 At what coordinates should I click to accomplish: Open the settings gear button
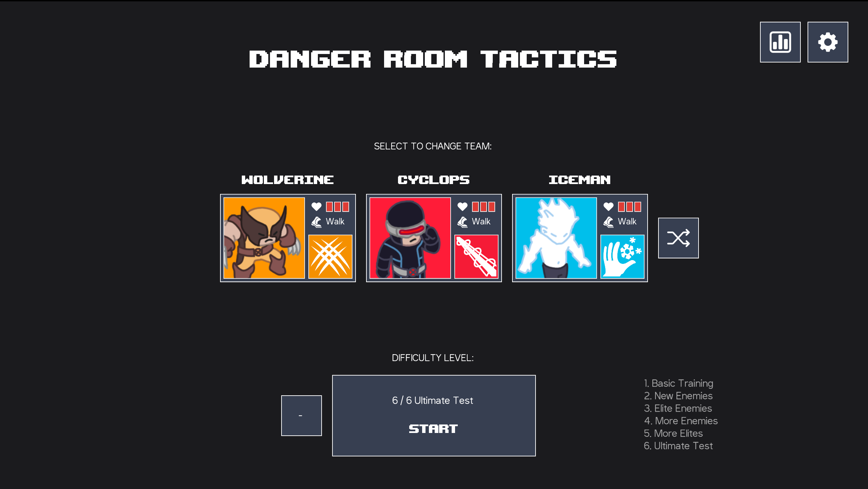828,42
